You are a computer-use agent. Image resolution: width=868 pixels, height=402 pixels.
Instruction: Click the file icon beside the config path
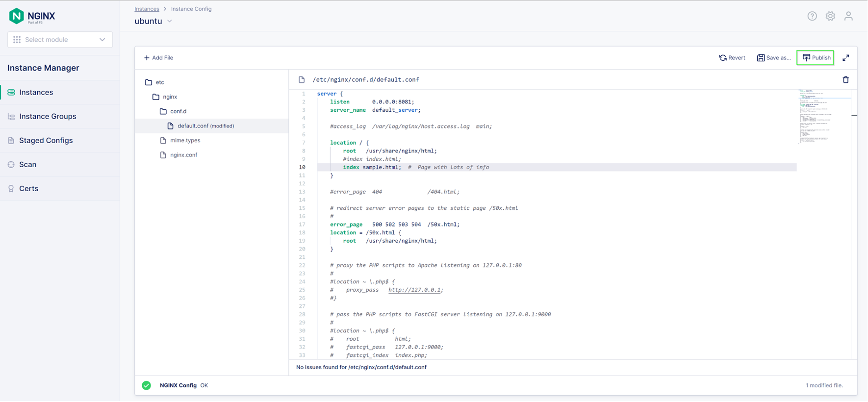302,79
